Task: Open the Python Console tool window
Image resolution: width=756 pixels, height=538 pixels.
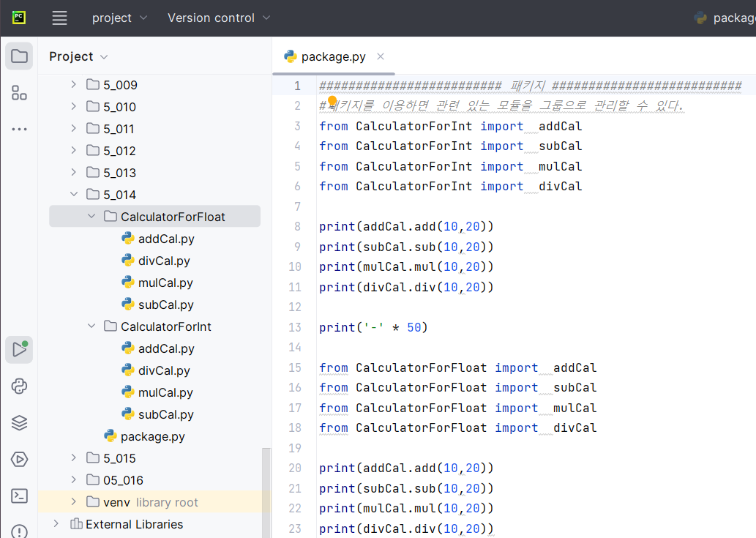Action: point(19,386)
